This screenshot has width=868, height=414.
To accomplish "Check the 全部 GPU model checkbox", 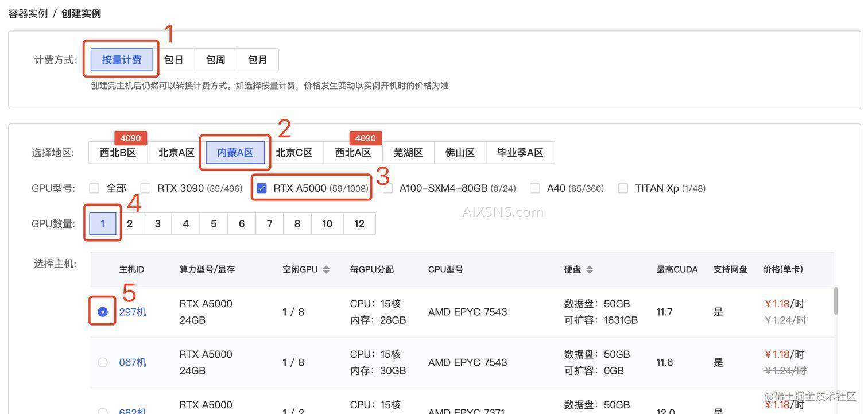I will [94, 187].
